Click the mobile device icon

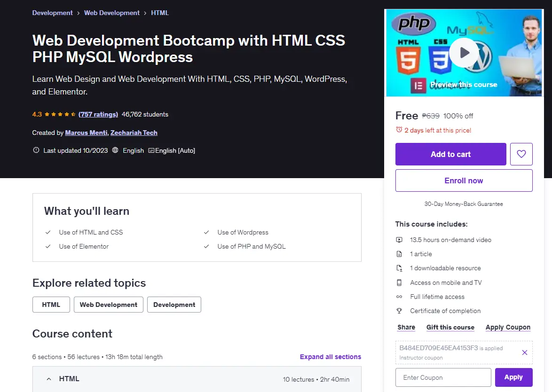pyautogui.click(x=399, y=282)
